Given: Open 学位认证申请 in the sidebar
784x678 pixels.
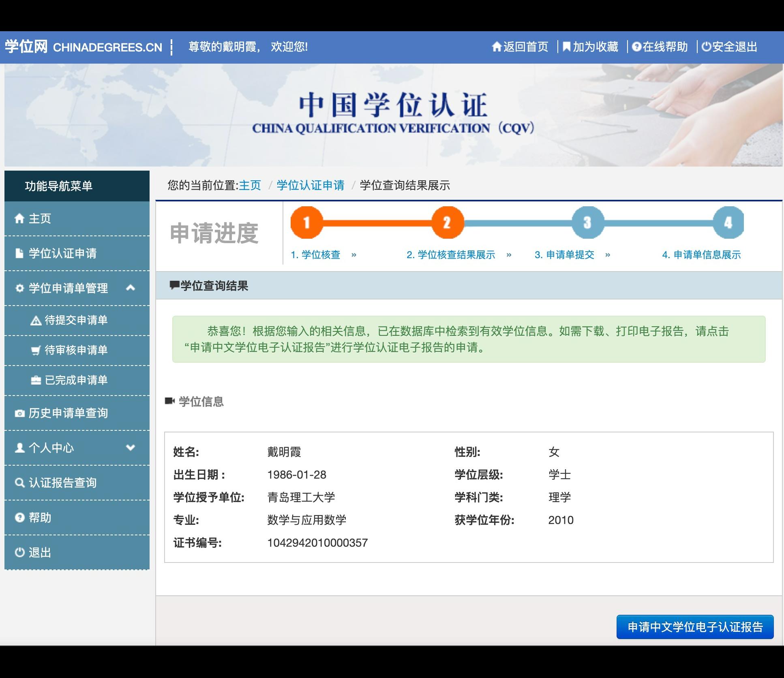Looking at the screenshot, I should tap(62, 253).
